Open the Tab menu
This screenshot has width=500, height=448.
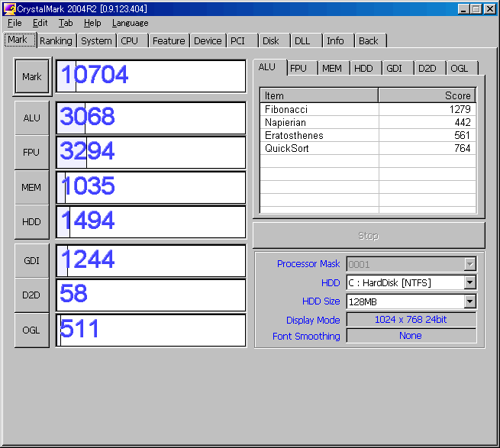coord(66,23)
